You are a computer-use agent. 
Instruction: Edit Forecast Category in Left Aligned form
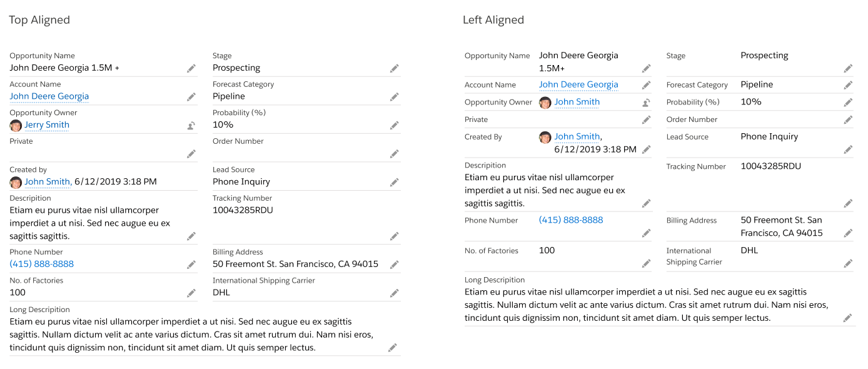[x=848, y=85]
